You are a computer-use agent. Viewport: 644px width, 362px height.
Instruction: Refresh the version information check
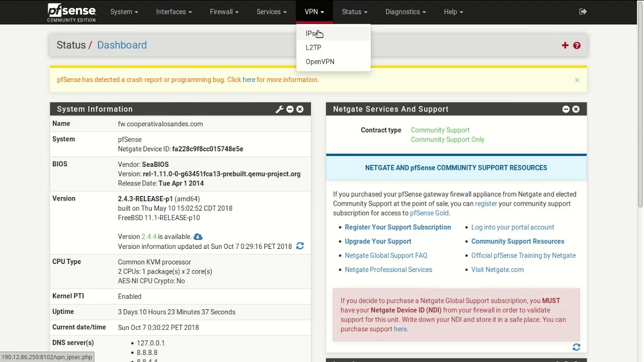click(x=300, y=246)
